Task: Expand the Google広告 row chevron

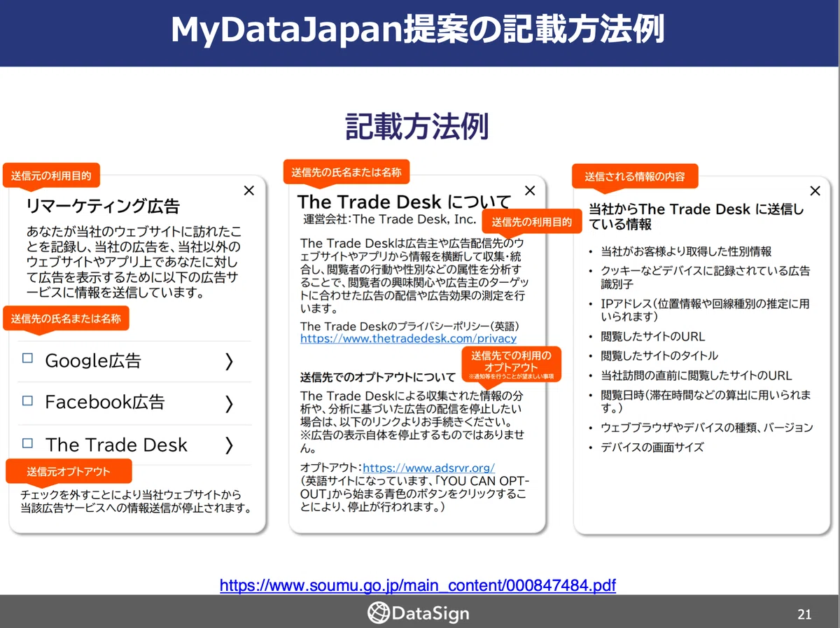Action: (229, 361)
